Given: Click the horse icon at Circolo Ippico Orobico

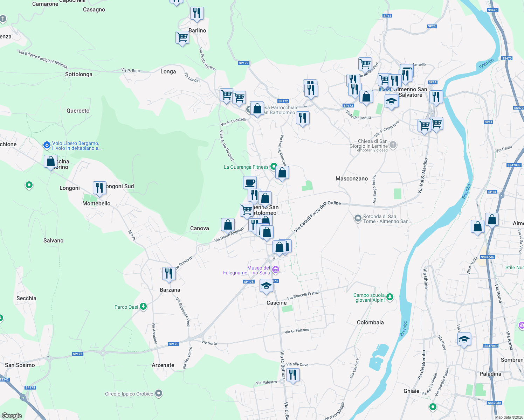Looking at the screenshot, I should click(x=159, y=394).
